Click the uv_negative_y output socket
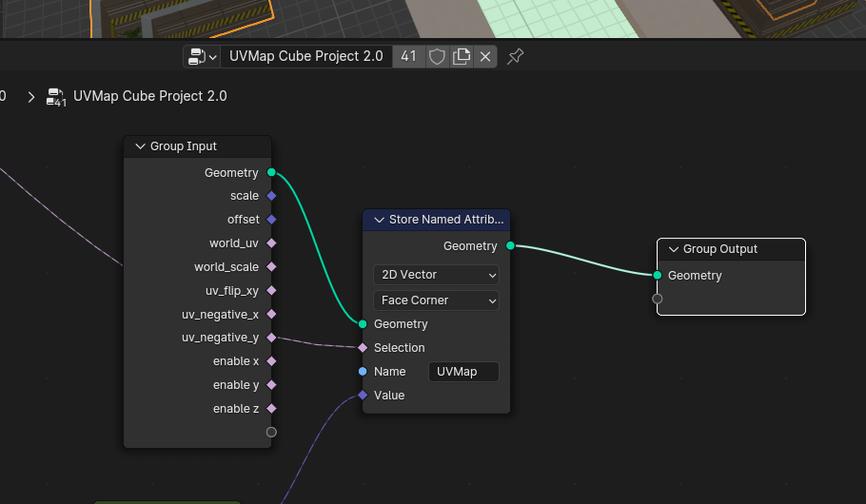This screenshot has height=504, width=866. point(271,338)
